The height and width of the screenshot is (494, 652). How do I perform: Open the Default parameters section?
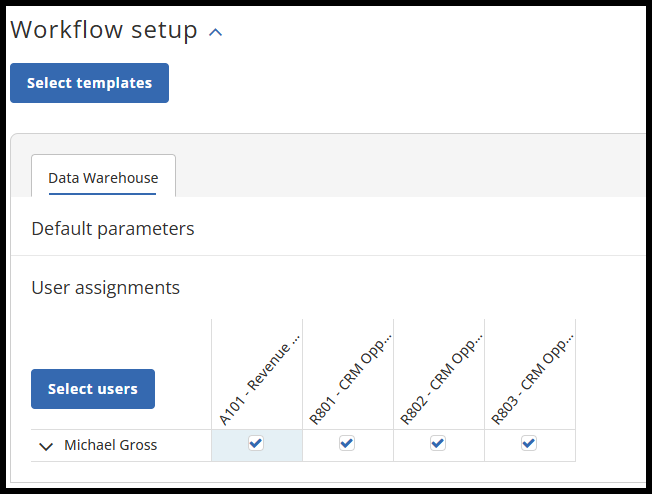113,229
